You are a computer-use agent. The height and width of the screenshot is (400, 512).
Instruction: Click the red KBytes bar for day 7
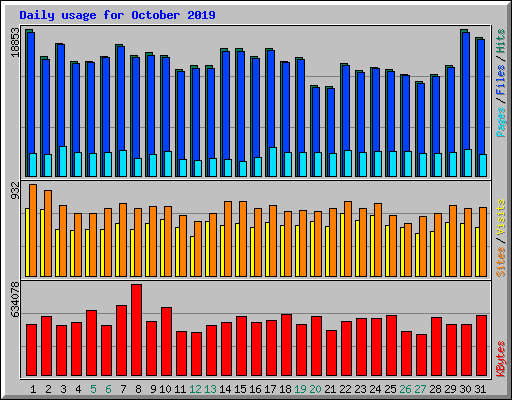[x=121, y=340]
